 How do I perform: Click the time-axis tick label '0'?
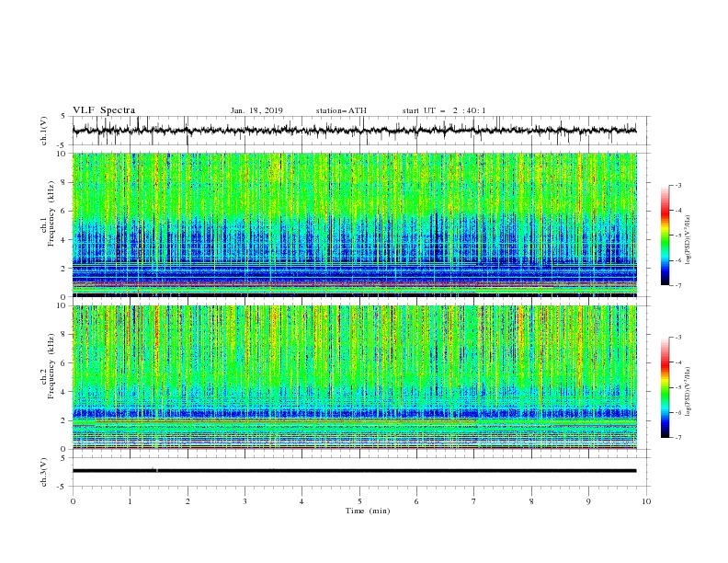[x=73, y=501]
